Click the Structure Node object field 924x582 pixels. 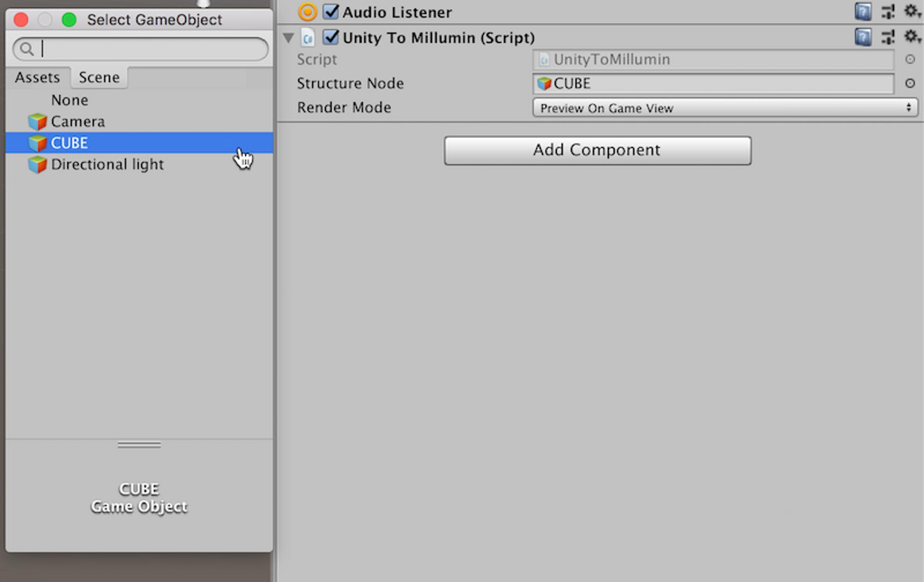click(713, 84)
